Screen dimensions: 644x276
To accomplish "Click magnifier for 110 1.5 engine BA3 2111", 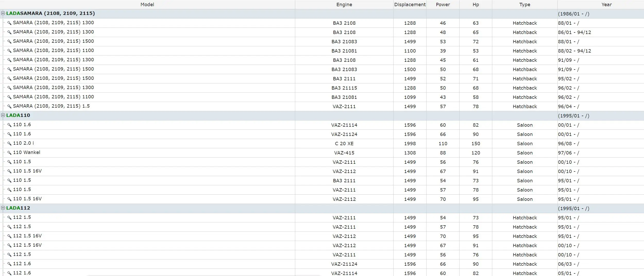I will (x=9, y=180).
